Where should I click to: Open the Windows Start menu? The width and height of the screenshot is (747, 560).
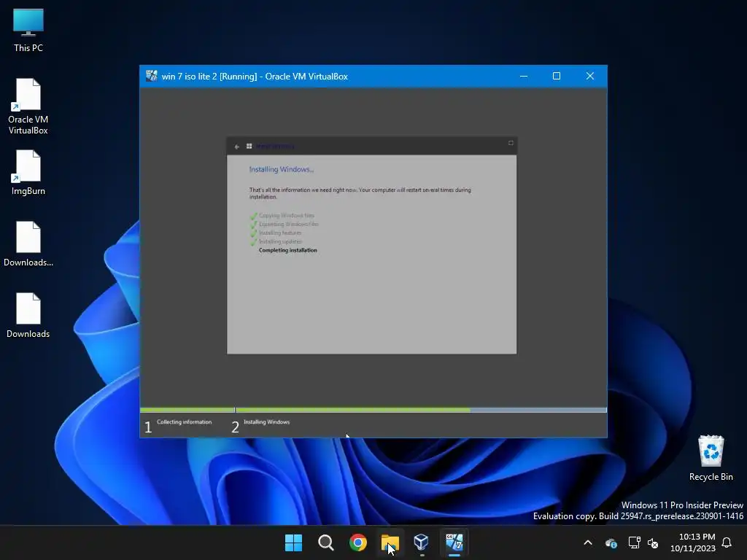pos(293,542)
